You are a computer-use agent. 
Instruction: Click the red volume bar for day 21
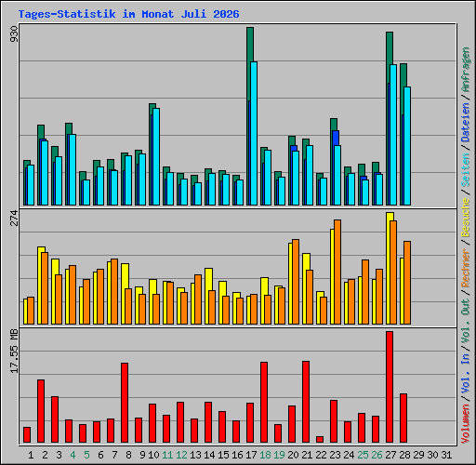pyautogui.click(x=306, y=402)
